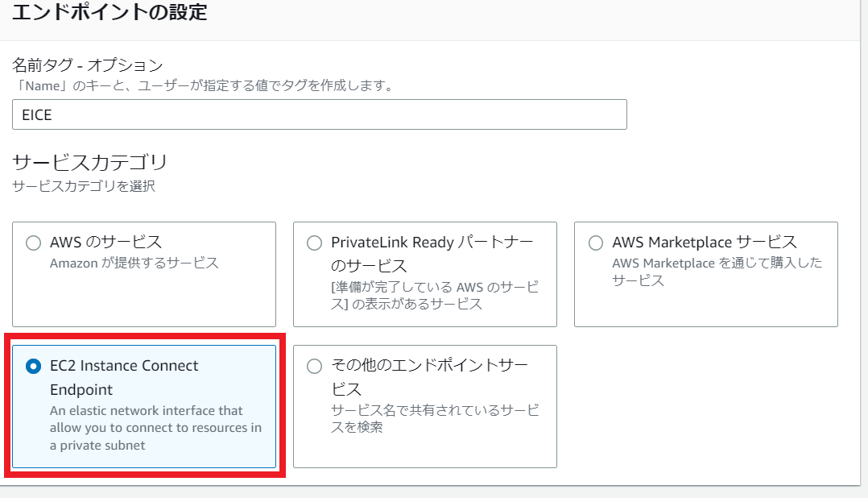This screenshot has height=498, width=868.
Task: Click the その他のエンドポイントサービス card
Action: tap(425, 407)
